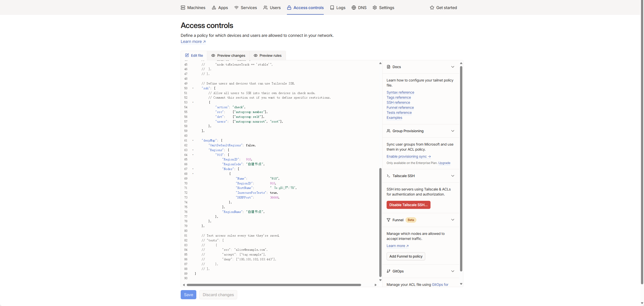This screenshot has width=644, height=306.
Task: Click the Machines server icon
Action: coord(183,8)
